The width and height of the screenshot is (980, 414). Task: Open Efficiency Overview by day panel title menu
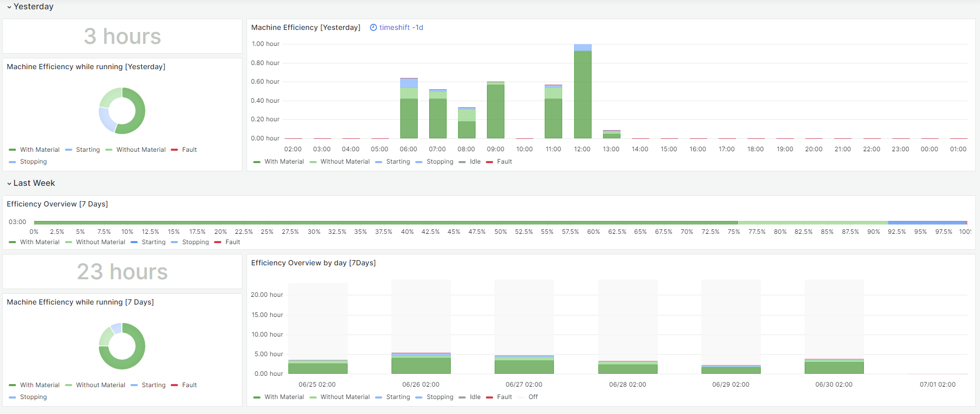(313, 263)
